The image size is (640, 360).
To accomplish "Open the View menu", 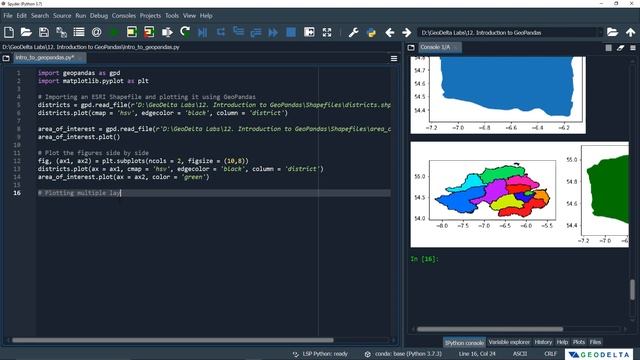I will [189, 16].
